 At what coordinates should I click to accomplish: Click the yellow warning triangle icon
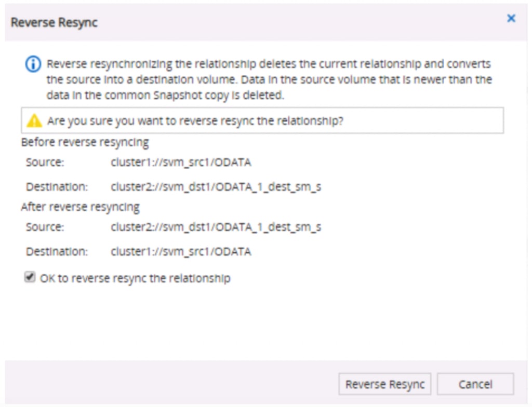point(34,121)
